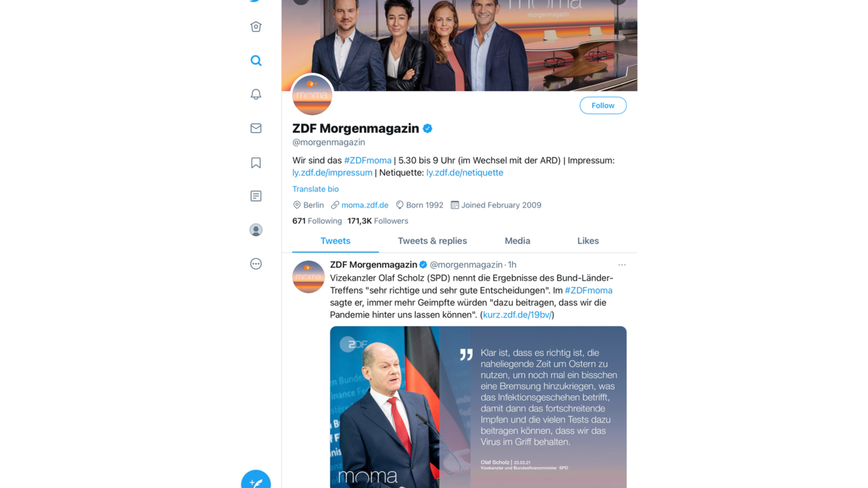
Task: Open the More circle icon in sidebar
Action: pyautogui.click(x=256, y=264)
